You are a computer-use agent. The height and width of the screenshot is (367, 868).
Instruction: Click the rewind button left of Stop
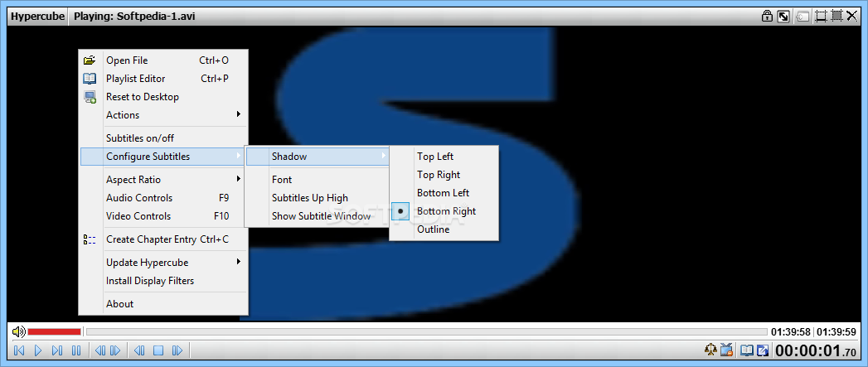click(x=139, y=350)
